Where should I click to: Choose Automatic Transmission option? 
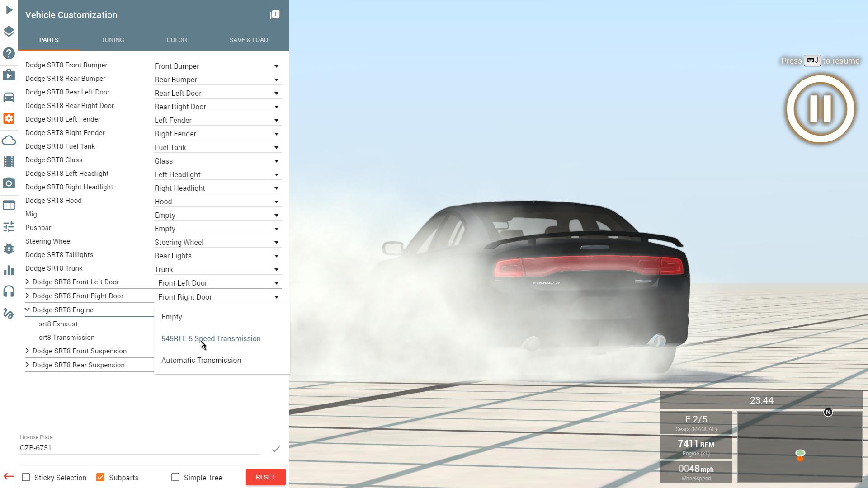(222, 360)
